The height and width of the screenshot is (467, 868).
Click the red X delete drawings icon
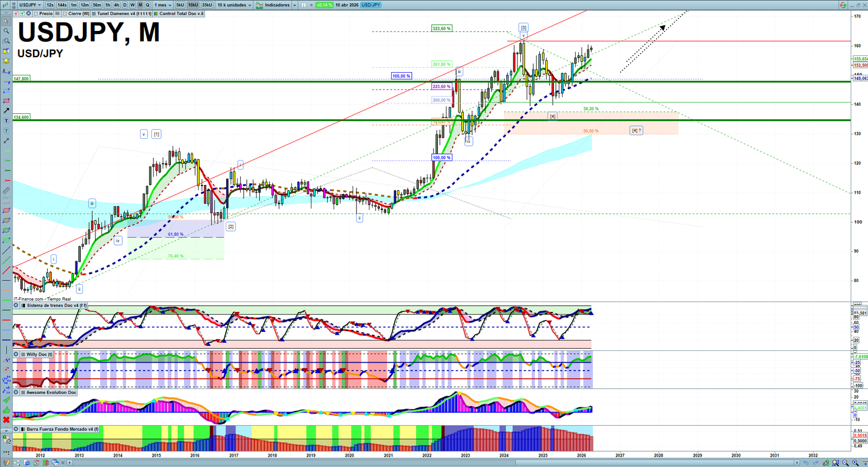(x=7, y=420)
